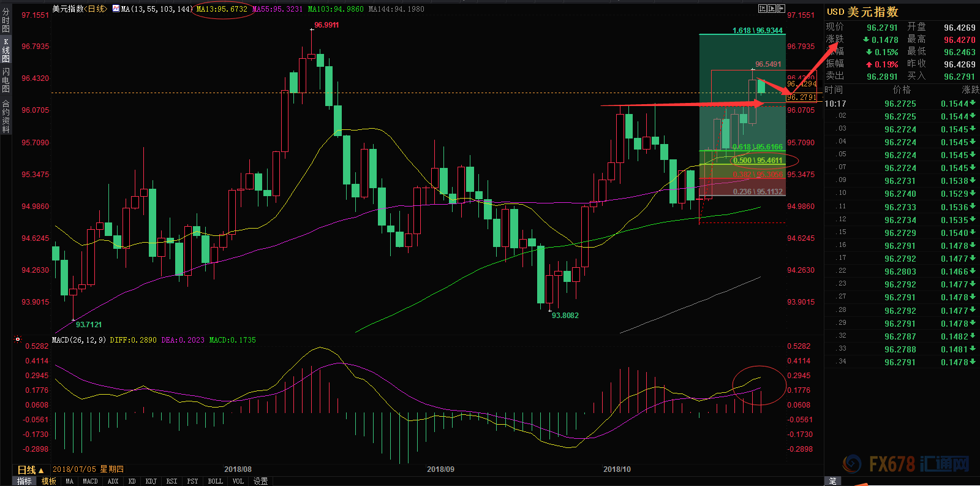This screenshot has width=980, height=486.
Task: Click the first chart navigation icon at top right
Action: (763, 9)
